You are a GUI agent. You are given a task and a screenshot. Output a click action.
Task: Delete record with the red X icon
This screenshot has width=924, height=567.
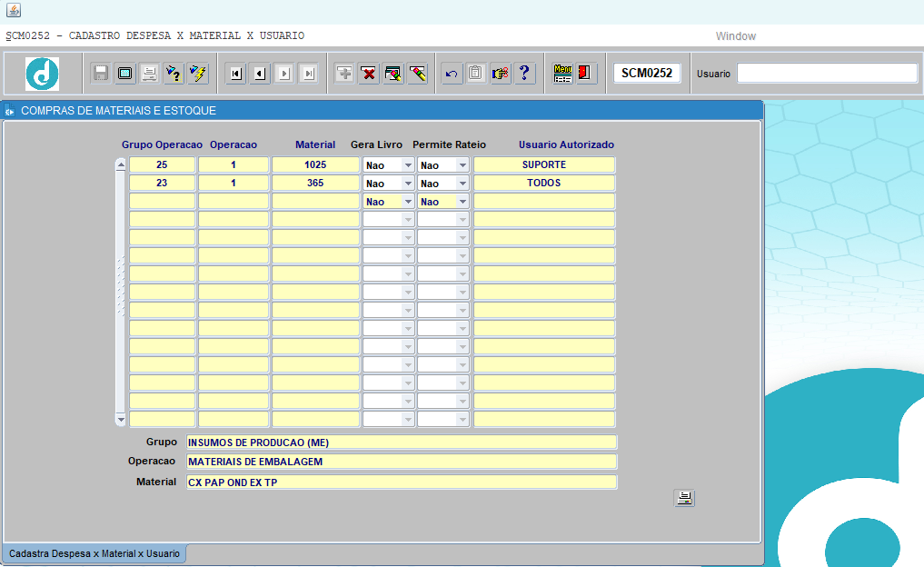(369, 74)
